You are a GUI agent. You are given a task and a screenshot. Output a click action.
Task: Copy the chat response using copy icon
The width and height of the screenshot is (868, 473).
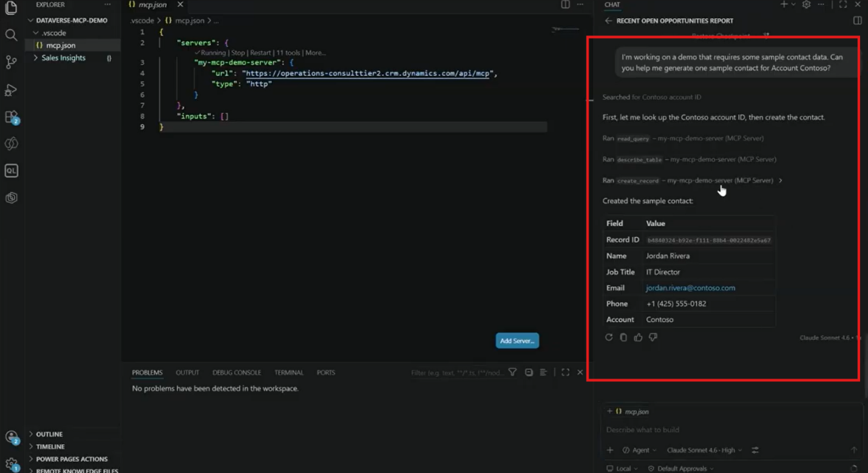[x=623, y=338]
